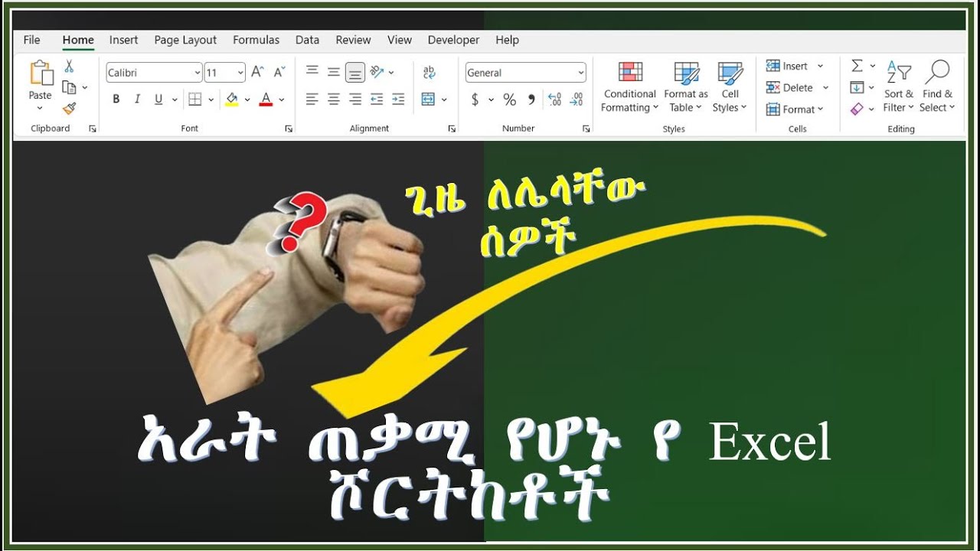
Task: Open Number group dialog launcher
Action: [x=586, y=129]
